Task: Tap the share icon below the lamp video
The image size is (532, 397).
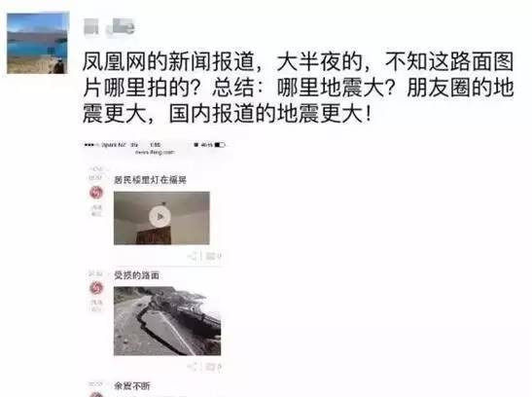Action: pos(193,256)
